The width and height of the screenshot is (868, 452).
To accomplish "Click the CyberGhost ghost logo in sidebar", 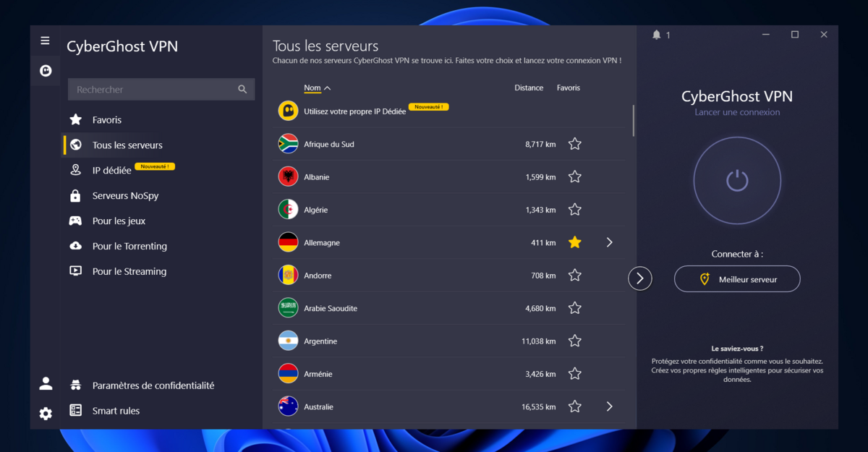I will point(45,71).
